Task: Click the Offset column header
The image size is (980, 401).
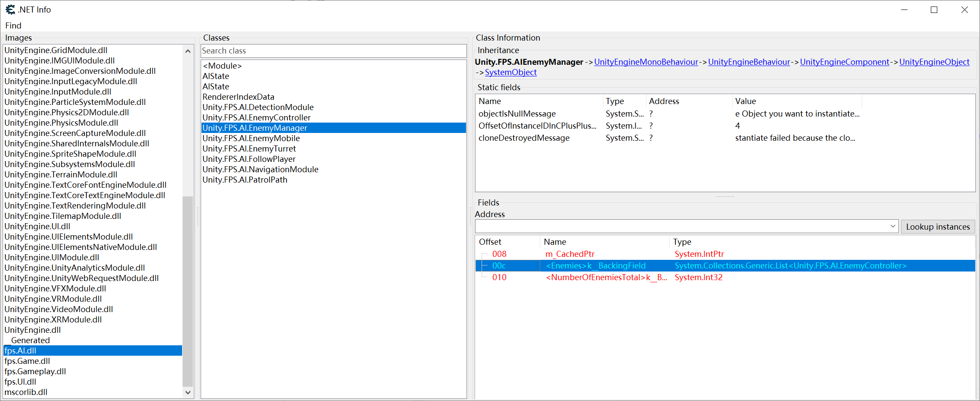Action: pos(507,242)
